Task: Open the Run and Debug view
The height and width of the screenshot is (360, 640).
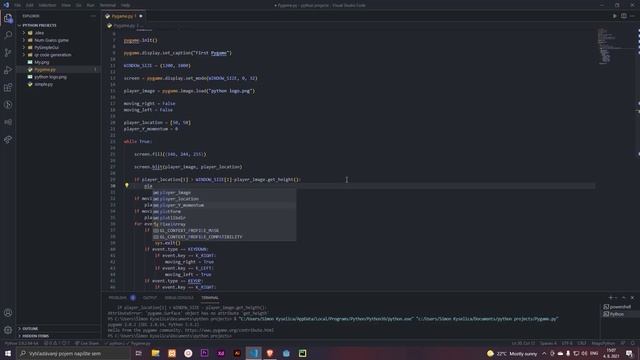Action: coord(8,70)
